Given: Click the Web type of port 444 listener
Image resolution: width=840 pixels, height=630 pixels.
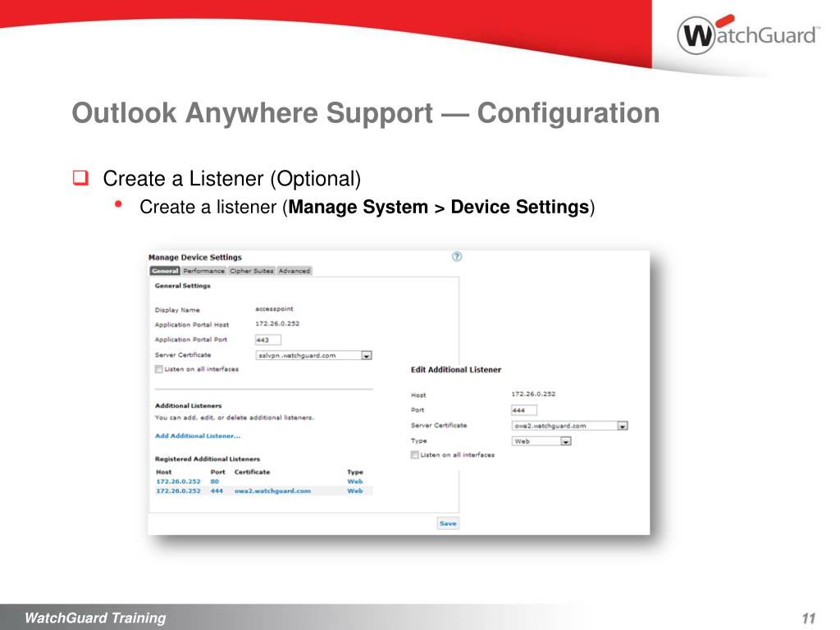Looking at the screenshot, I should 355,491.
